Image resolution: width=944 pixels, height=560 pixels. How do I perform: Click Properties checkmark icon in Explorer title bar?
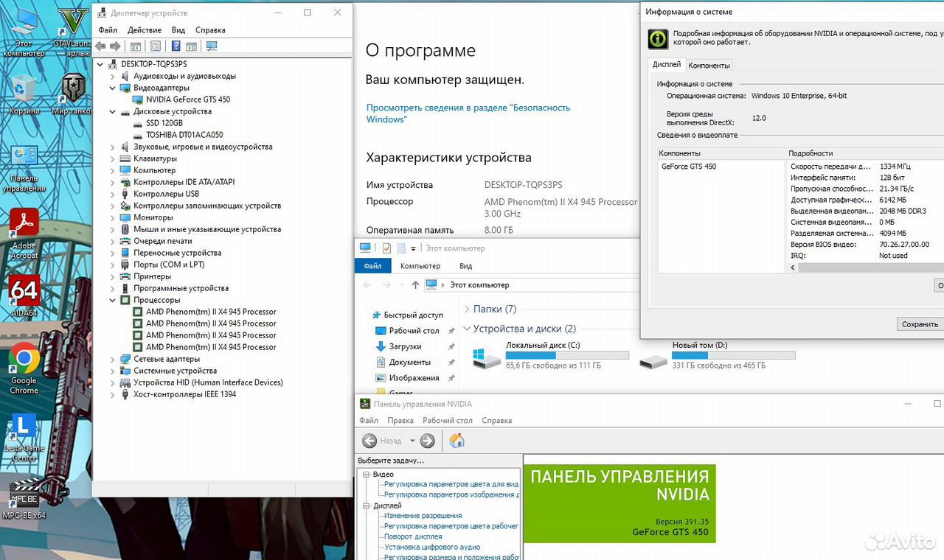tap(386, 248)
